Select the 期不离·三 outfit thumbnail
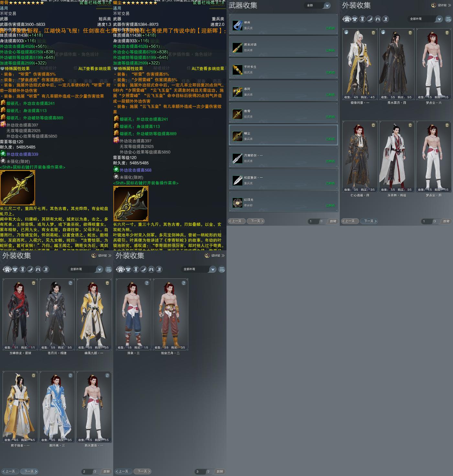Viewport: 453px width, 476px height. click(57, 407)
